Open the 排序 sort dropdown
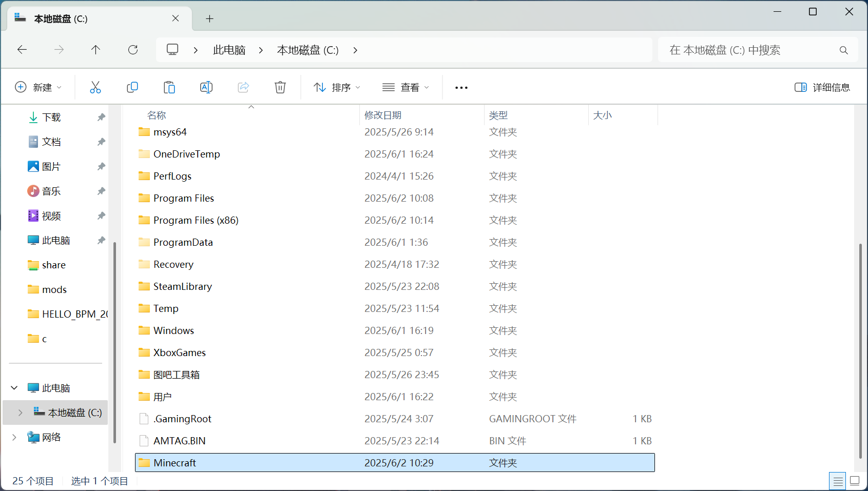The width and height of the screenshot is (868, 491). click(337, 87)
